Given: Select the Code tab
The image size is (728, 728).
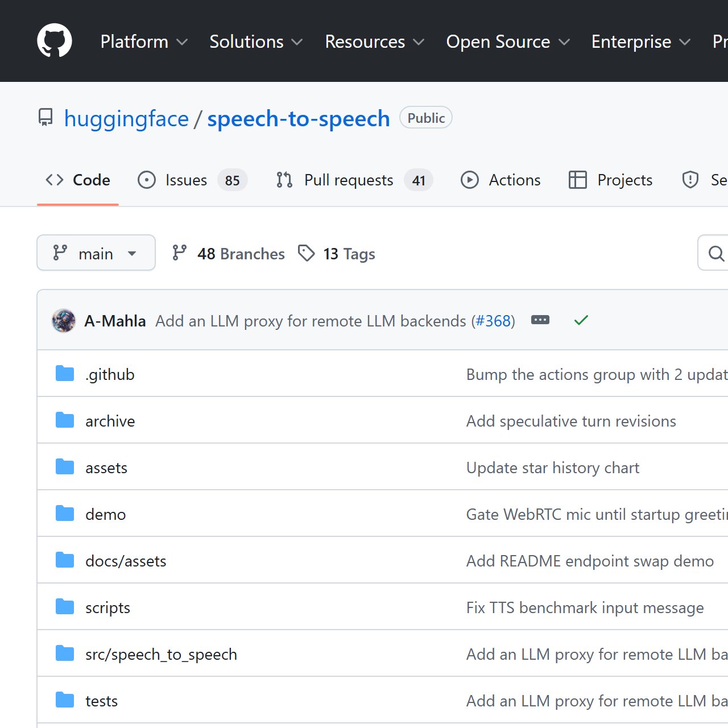Looking at the screenshot, I should pyautogui.click(x=78, y=180).
